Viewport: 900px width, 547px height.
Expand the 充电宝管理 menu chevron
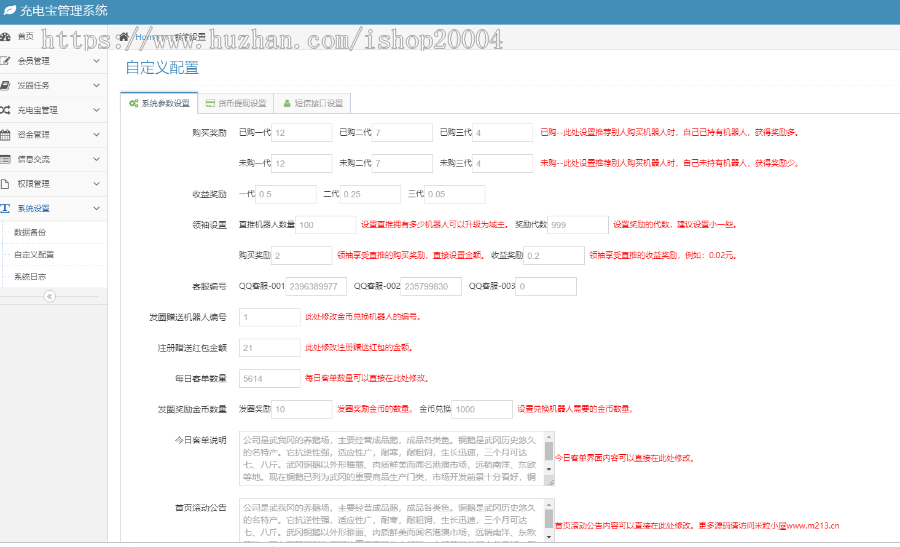point(96,110)
